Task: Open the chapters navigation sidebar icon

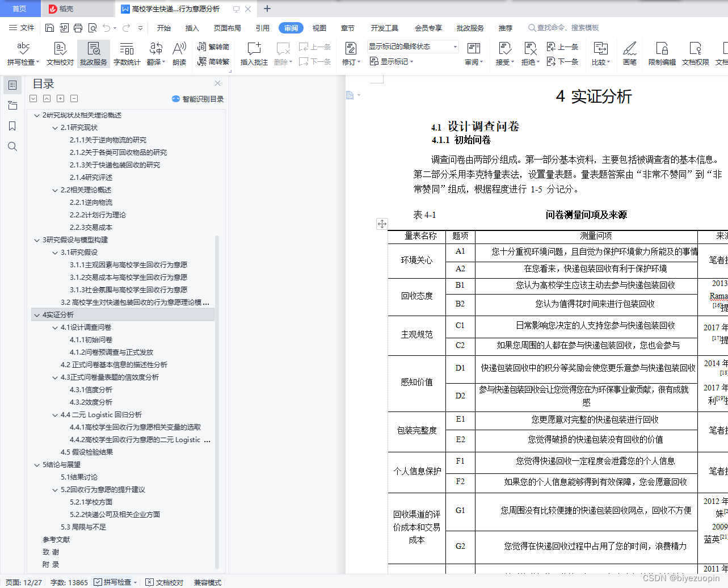Action: 12,106
